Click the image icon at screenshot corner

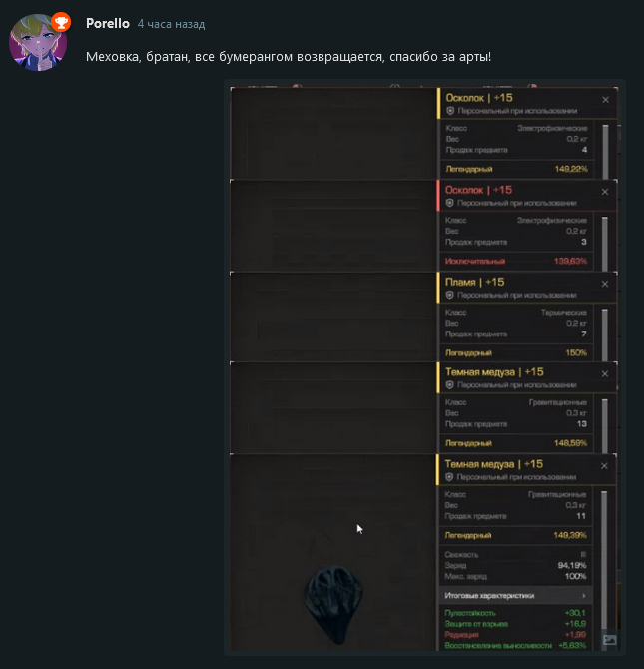[x=609, y=640]
